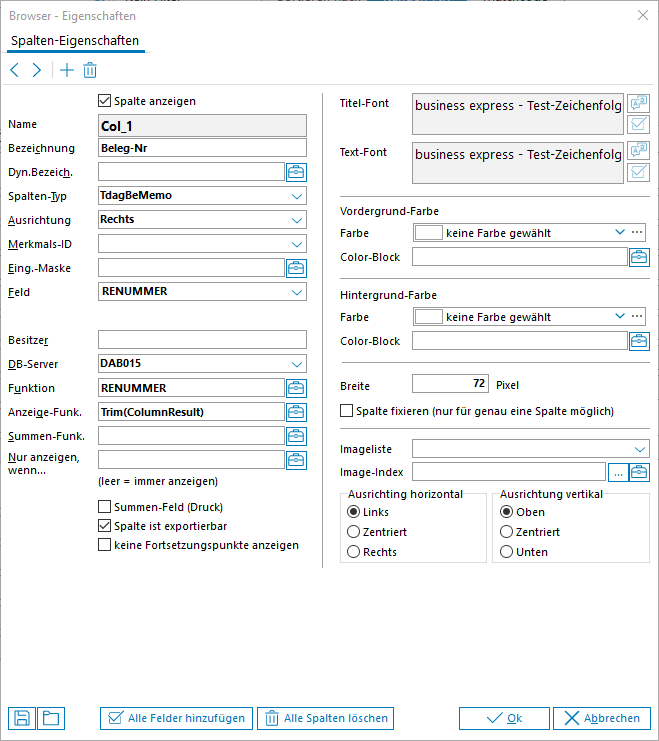Expand the Spalten-Typ dropdown
The width and height of the screenshot is (659, 741).
(296, 195)
